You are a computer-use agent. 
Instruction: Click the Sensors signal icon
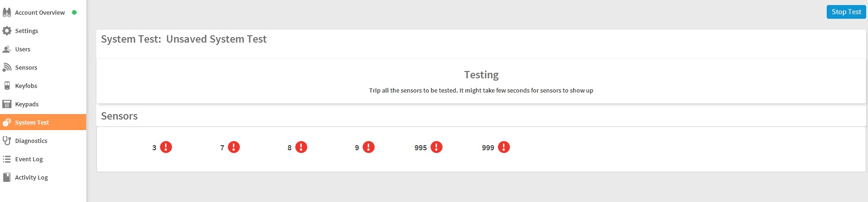[7, 67]
